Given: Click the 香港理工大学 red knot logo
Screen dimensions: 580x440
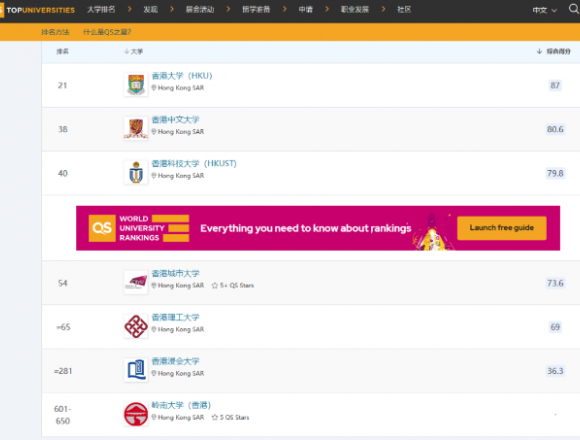Looking at the screenshot, I should [136, 326].
